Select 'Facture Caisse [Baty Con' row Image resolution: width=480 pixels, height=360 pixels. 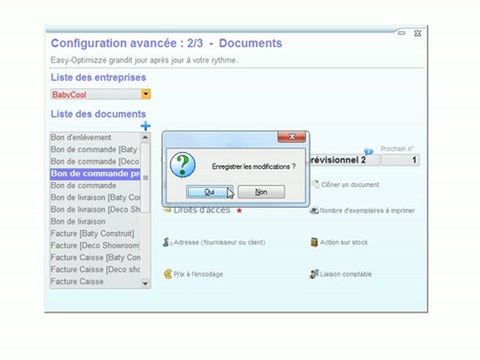pos(95,257)
